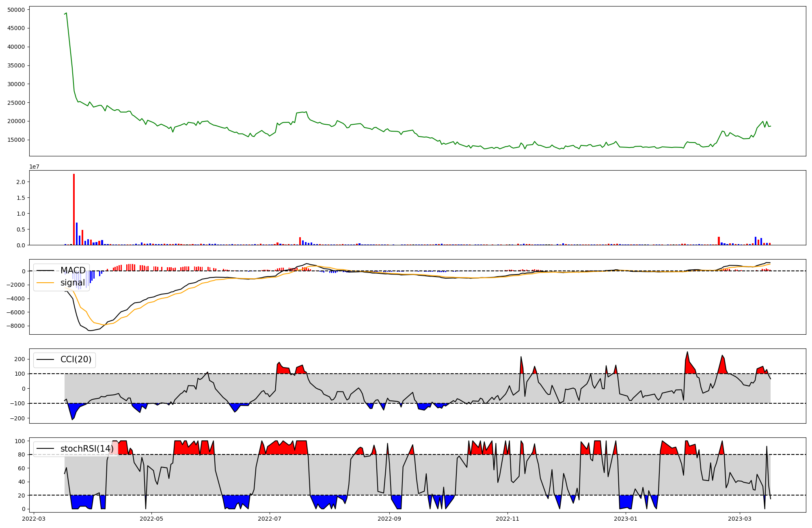812x528 pixels.
Task: Click the 2022-07 x-axis date label
Action: tap(270, 519)
